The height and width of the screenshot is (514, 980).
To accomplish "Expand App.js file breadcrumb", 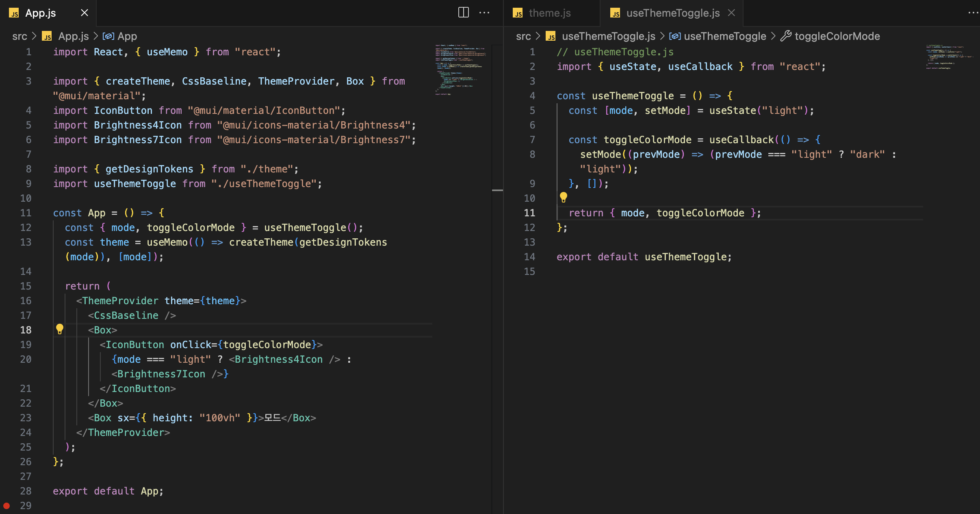I will pos(73,36).
